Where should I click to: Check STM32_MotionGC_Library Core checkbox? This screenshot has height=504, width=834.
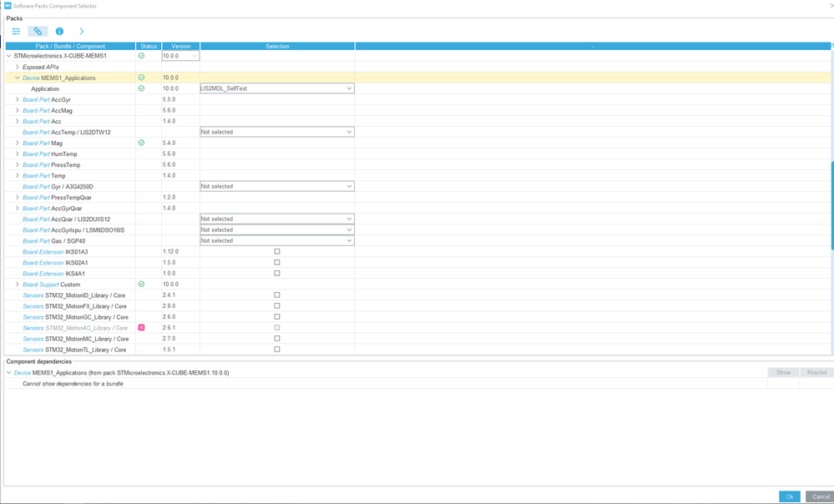coord(277,317)
